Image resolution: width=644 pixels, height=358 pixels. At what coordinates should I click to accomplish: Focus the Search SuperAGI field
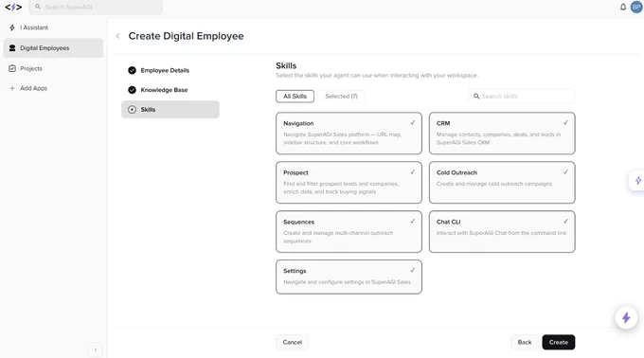[96, 7]
